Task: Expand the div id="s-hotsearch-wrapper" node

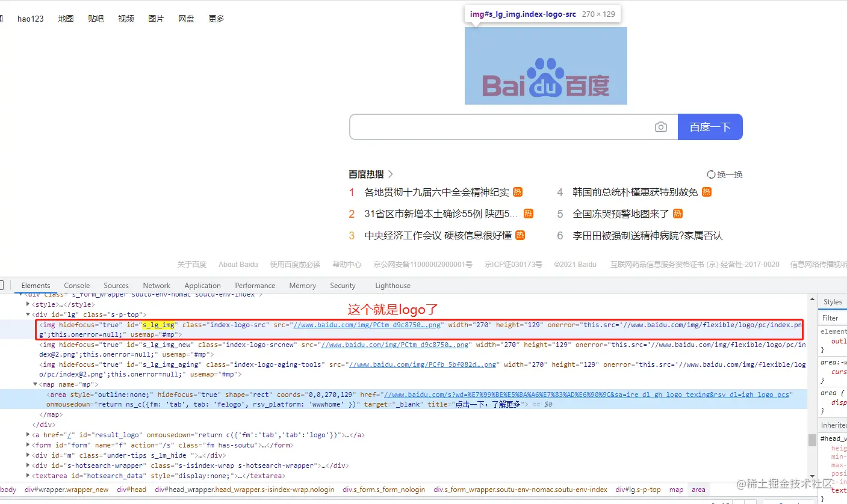Action: pyautogui.click(x=28, y=466)
